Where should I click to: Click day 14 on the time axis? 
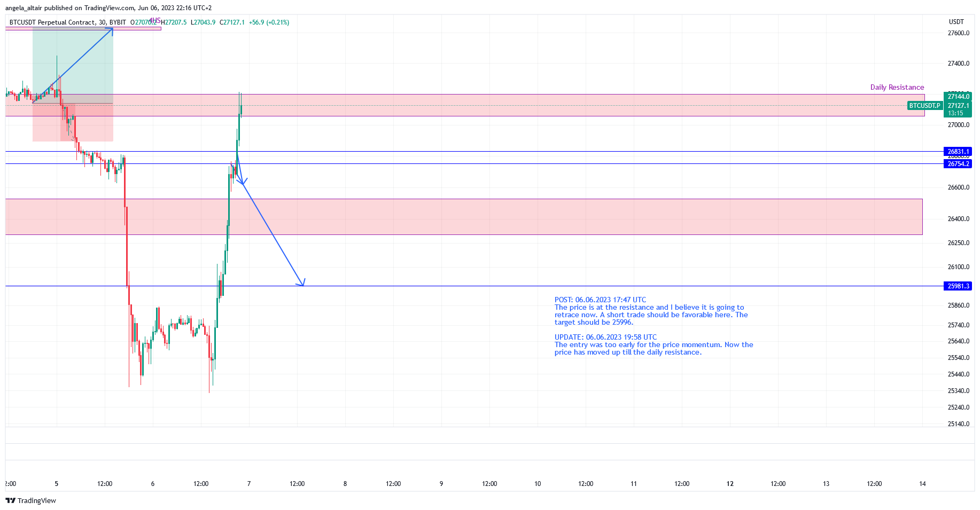922,484
